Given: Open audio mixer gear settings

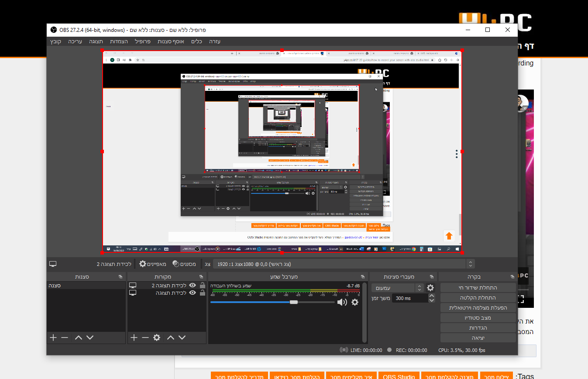Looking at the screenshot, I should coord(355,302).
